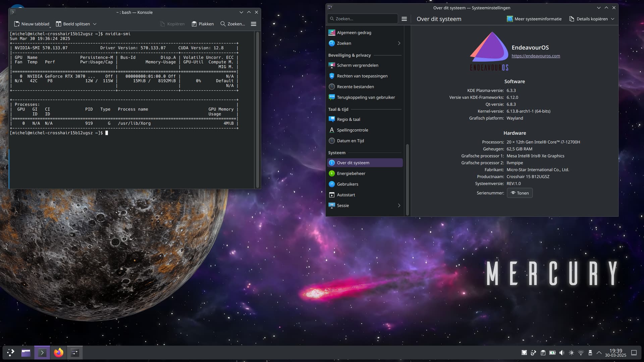
Task: Click the 62,5 GiB RAM value
Action: pos(519,149)
